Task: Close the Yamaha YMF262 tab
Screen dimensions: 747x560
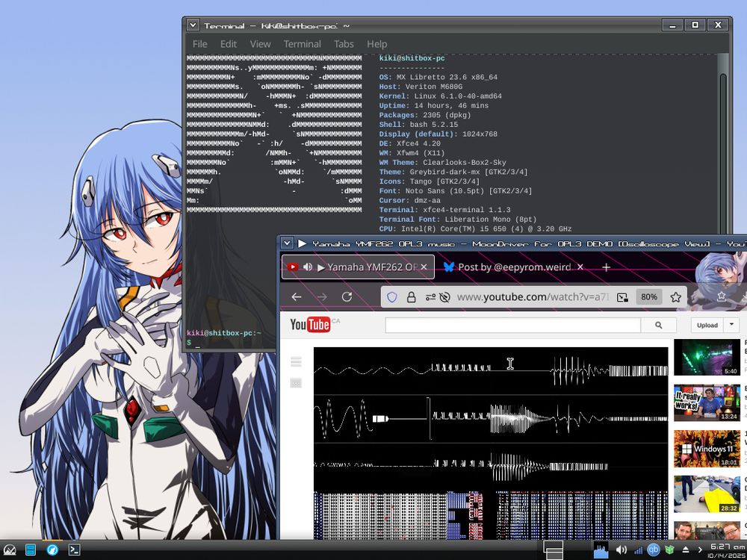Action: [424, 267]
